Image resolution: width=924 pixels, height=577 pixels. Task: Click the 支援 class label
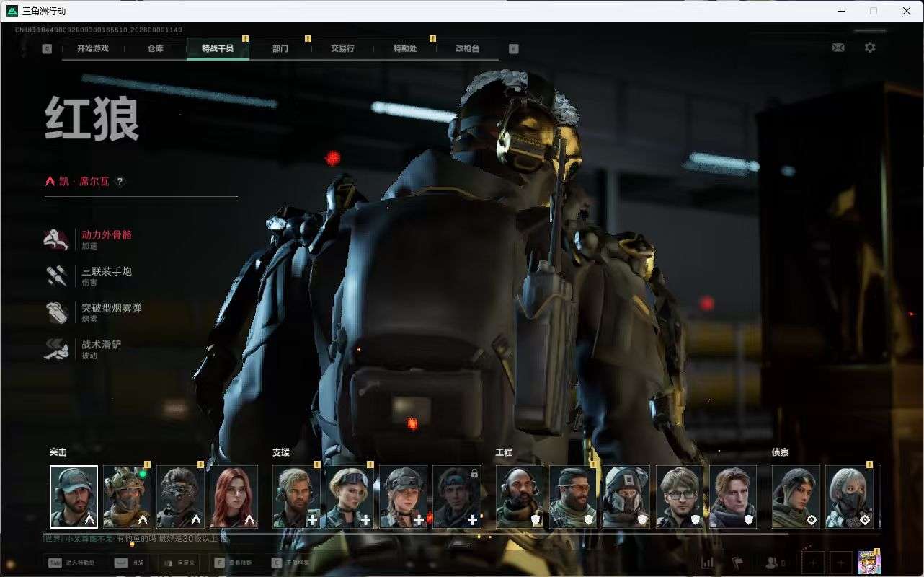tap(281, 452)
